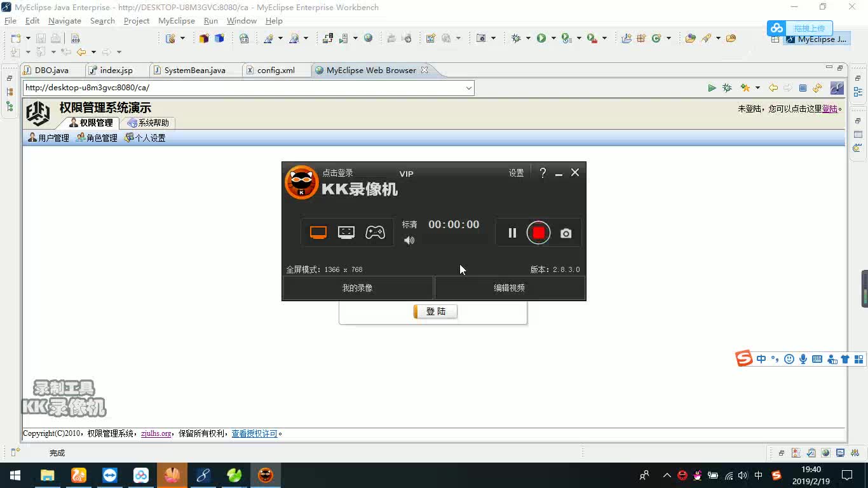Viewport: 868px width, 488px height.
Task: Click the browser Refresh icon
Action: click(817, 88)
